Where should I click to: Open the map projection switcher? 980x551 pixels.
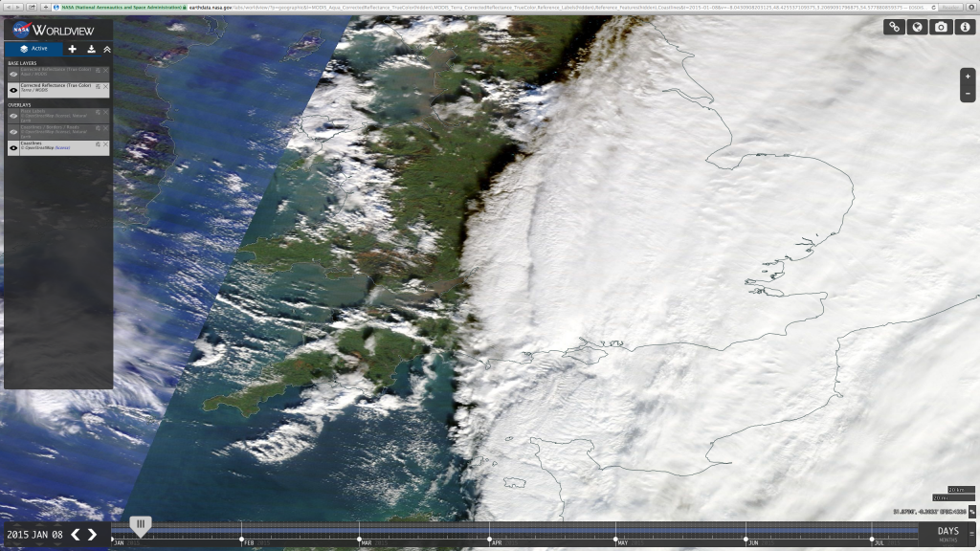918,27
